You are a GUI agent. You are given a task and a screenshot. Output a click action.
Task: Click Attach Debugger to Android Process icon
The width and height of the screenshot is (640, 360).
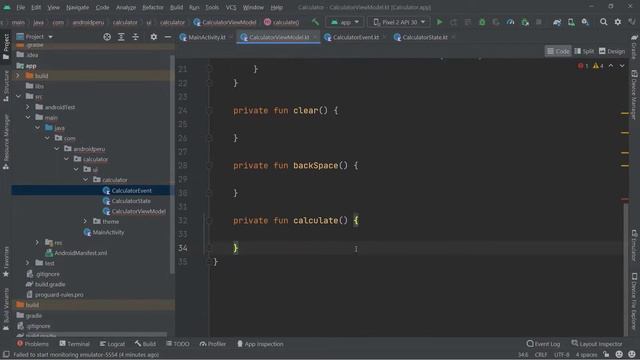[x=525, y=22]
